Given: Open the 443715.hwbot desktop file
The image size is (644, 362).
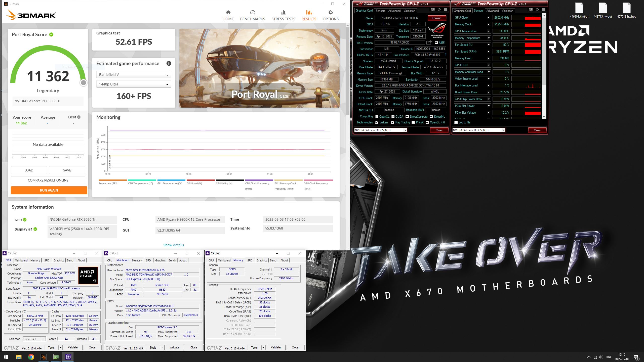Looking at the screenshot, I should (x=603, y=11).
